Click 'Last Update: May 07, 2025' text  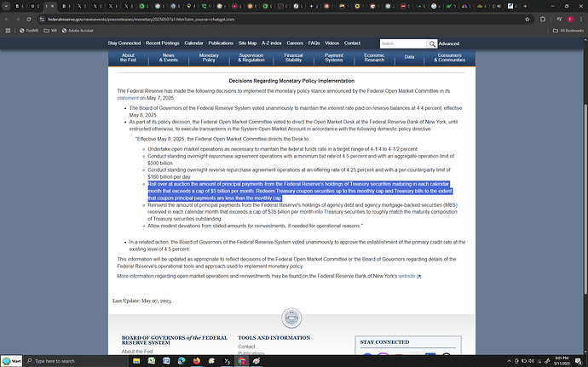tap(141, 301)
